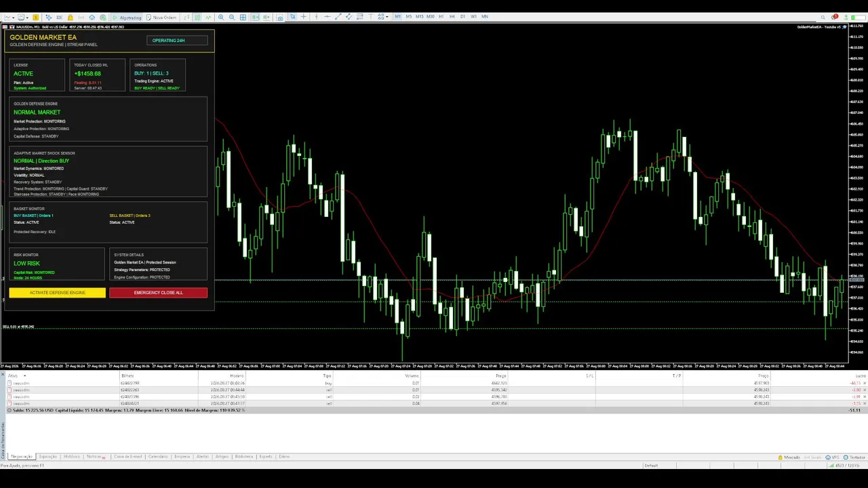Open the VPS link in toolbox footer
The width and height of the screenshot is (868, 488).
(x=832, y=457)
